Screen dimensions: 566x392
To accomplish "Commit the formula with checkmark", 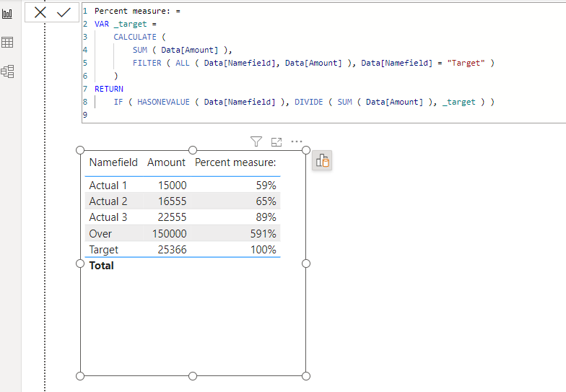I will (64, 13).
